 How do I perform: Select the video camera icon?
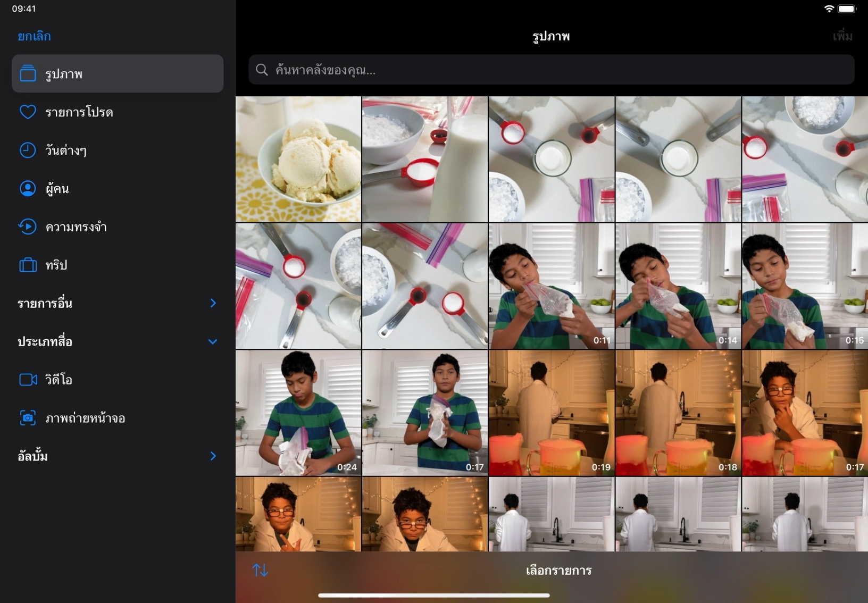tap(28, 380)
